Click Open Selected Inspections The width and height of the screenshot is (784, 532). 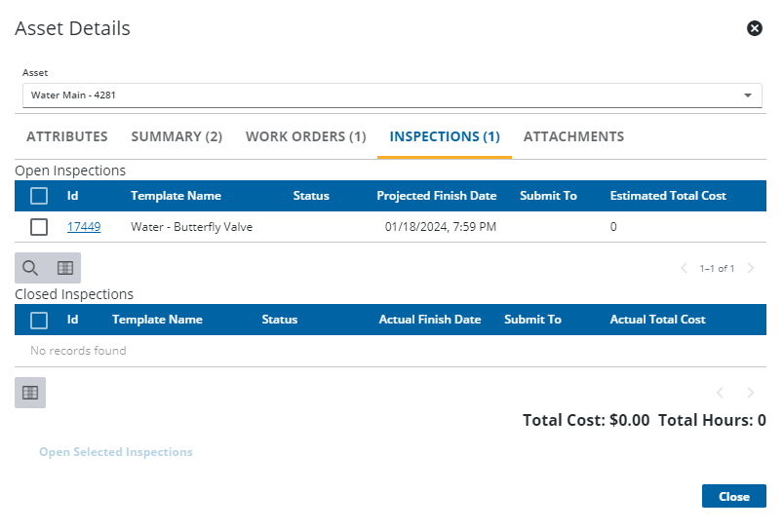116,452
